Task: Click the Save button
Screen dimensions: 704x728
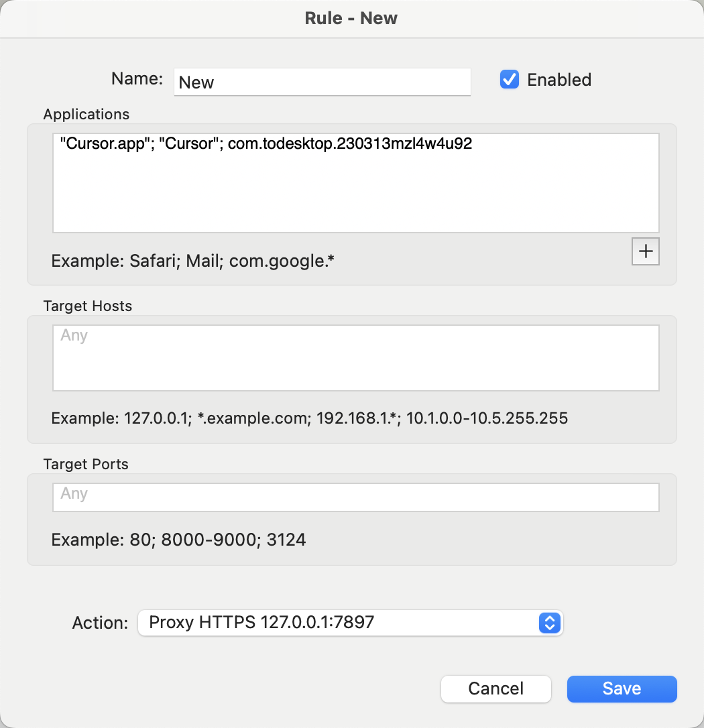Action: tap(622, 688)
